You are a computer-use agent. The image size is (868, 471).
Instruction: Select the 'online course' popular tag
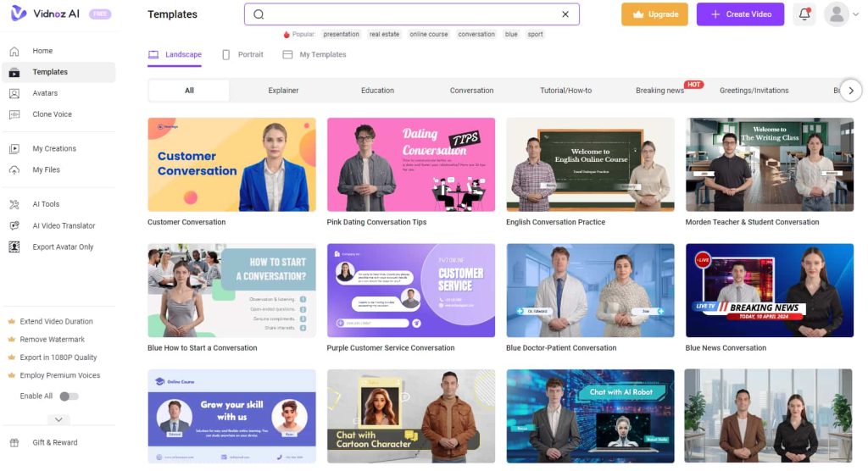point(428,35)
